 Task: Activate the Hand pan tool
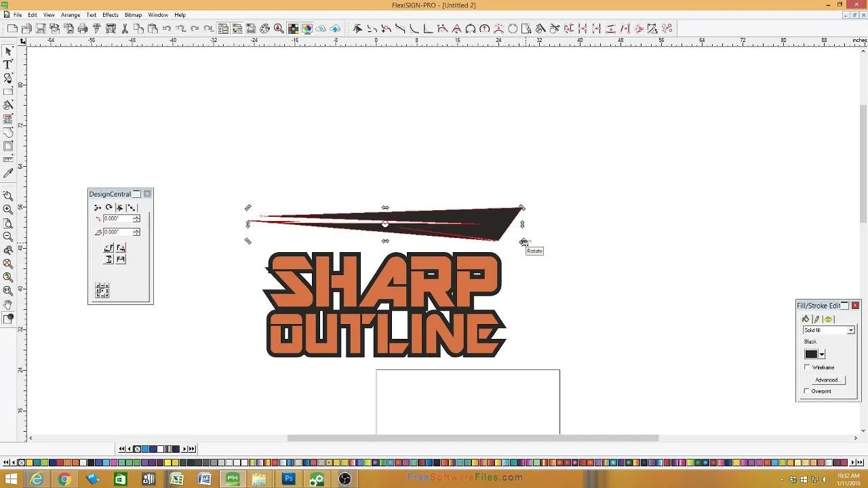point(8,304)
